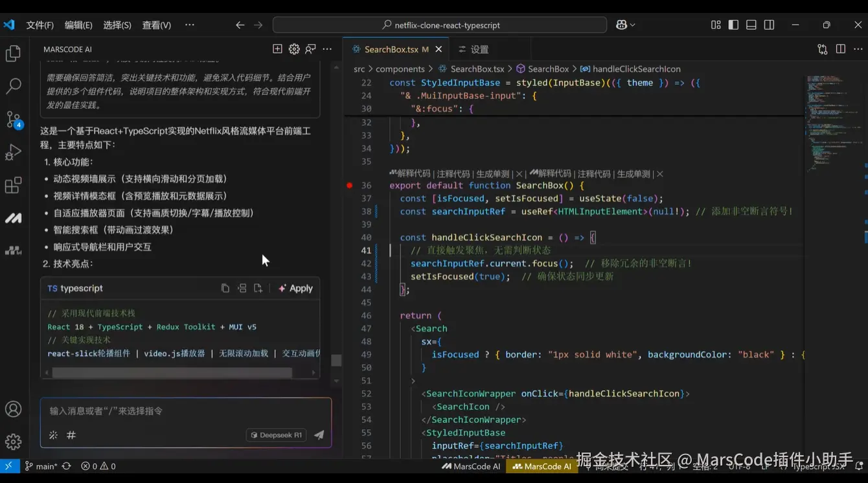Open the remote window indicator in status bar
The width and height of the screenshot is (868, 483).
point(8,466)
